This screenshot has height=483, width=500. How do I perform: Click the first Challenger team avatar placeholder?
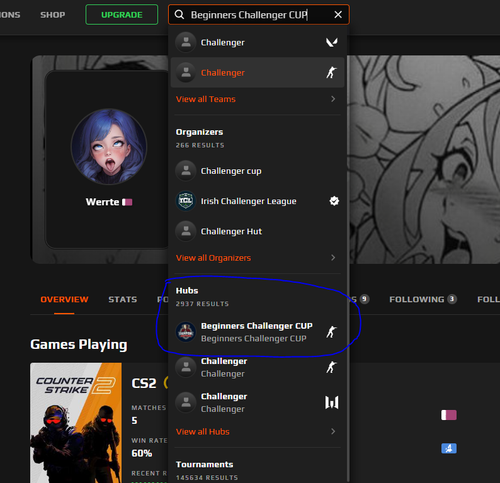click(186, 42)
